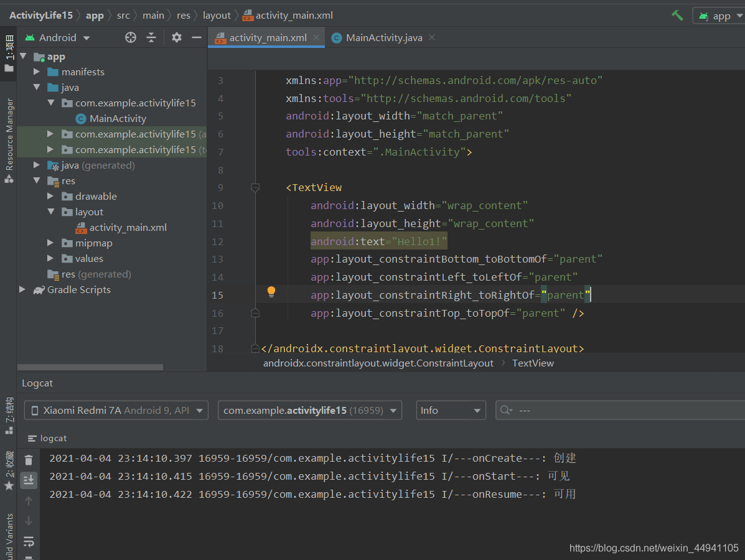Viewport: 745px width, 560px height.
Task: Click the project tree horizontal scrollbar
Action: (x=90, y=367)
